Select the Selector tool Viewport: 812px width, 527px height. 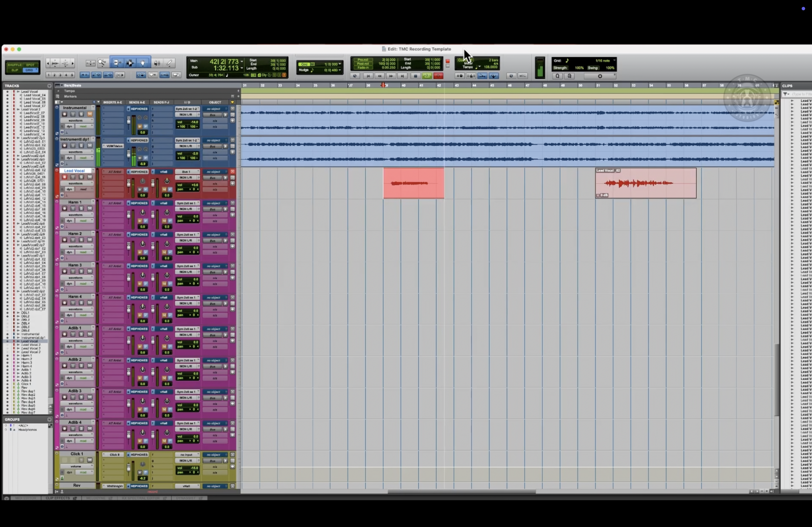(x=130, y=63)
